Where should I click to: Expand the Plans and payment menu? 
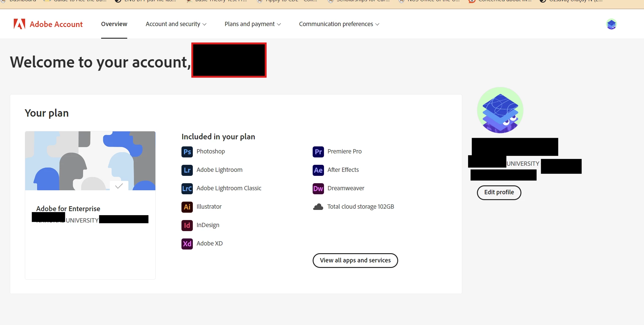pos(253,24)
